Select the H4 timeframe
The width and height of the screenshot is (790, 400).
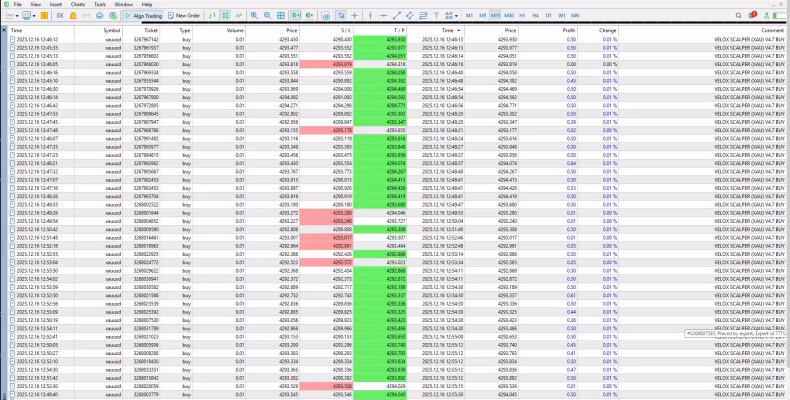[536, 16]
